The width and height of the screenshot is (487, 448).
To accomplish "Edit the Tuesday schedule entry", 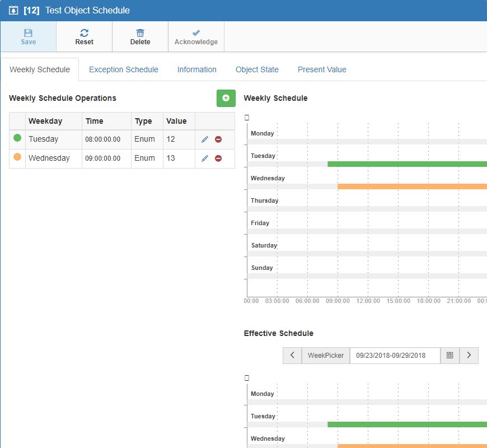I will pyautogui.click(x=205, y=139).
